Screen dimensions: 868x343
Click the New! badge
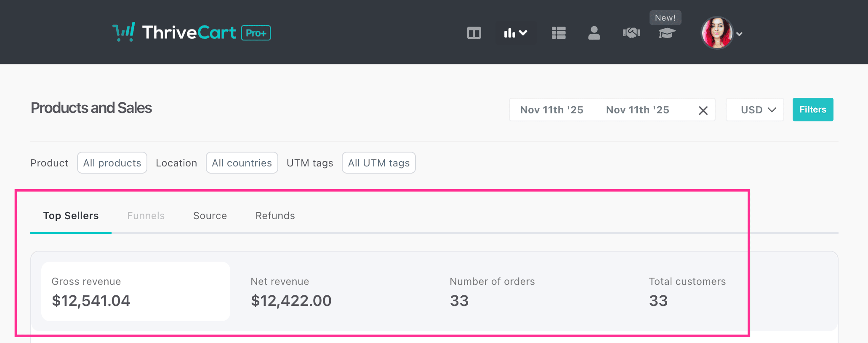click(x=665, y=18)
